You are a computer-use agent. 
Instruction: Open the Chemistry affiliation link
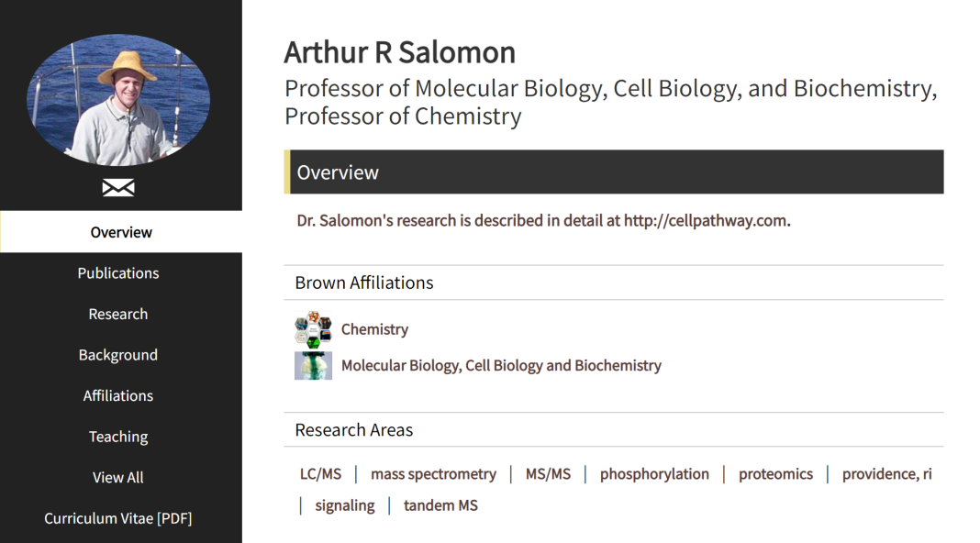coord(374,329)
